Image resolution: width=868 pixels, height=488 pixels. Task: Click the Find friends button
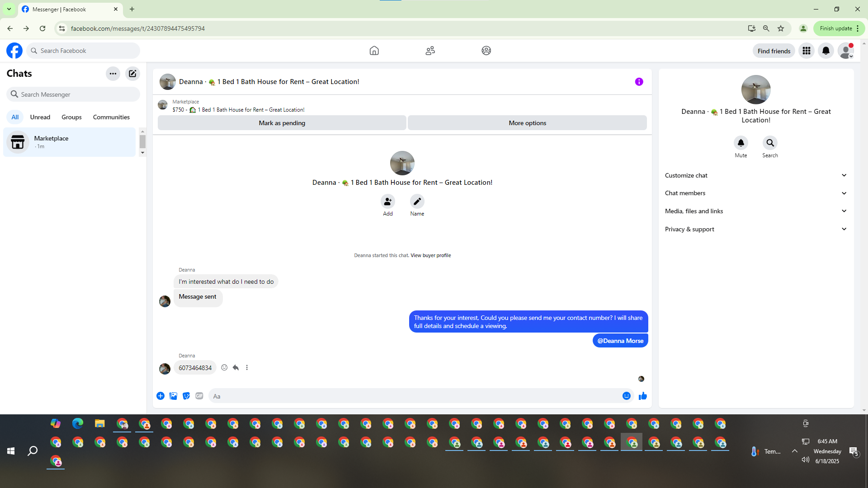pyautogui.click(x=774, y=51)
